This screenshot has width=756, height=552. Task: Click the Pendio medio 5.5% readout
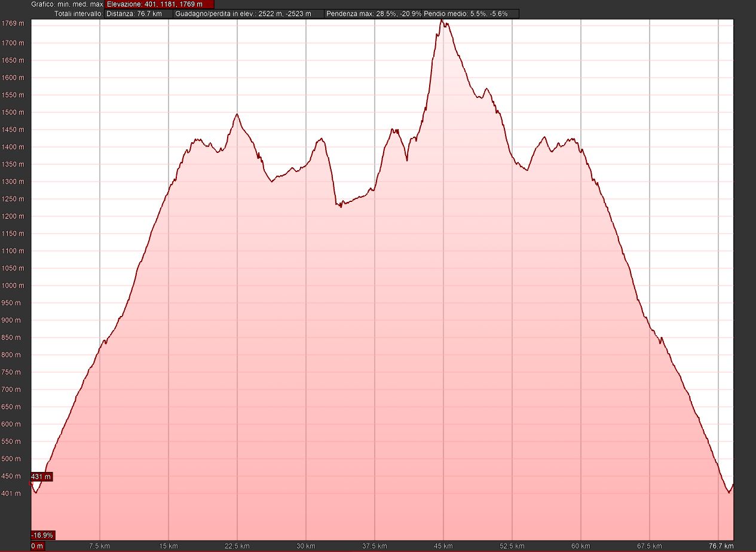(470, 13)
